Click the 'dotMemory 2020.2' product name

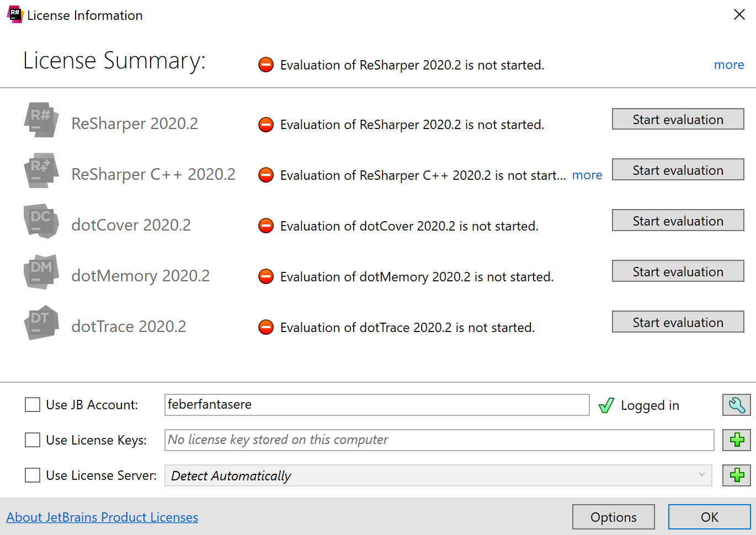coord(141,276)
